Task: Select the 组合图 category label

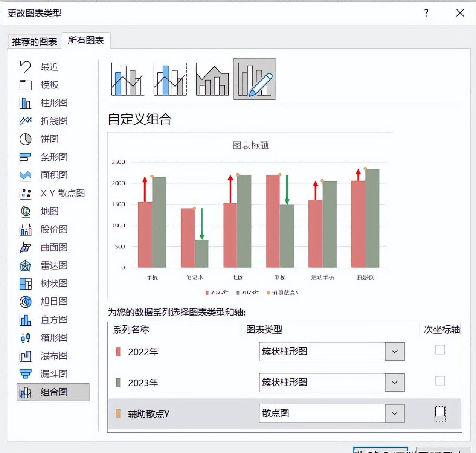Action: click(54, 392)
